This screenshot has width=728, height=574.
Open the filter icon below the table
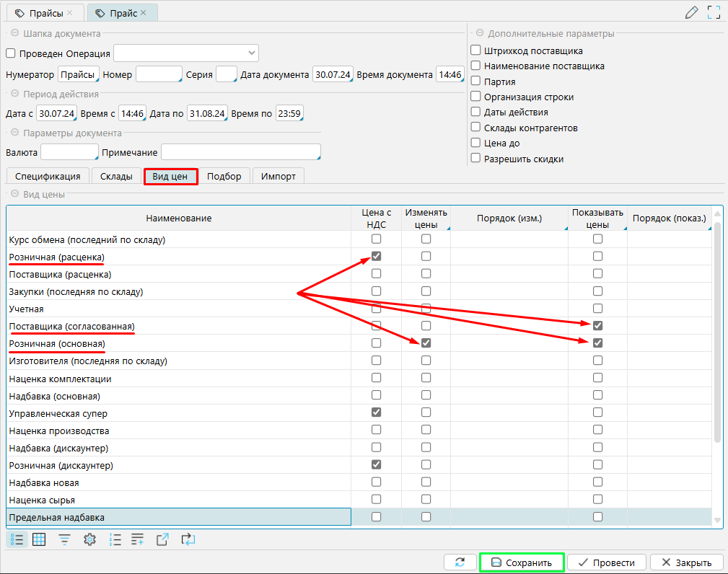pos(65,539)
